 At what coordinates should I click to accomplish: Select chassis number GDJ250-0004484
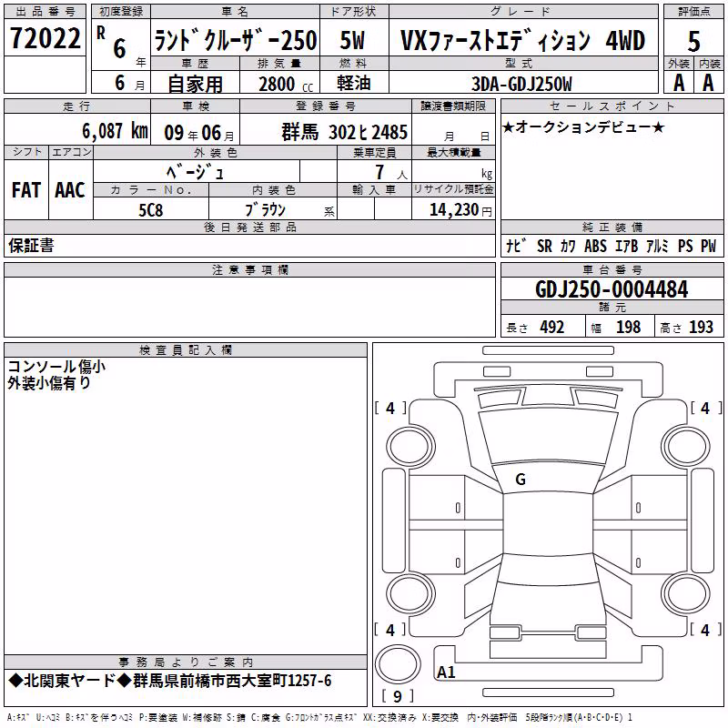(612, 289)
